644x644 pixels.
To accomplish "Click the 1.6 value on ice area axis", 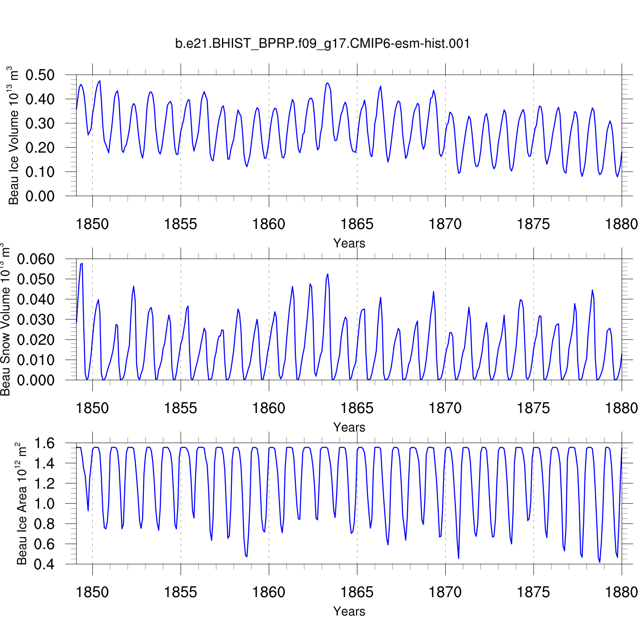I will [44, 443].
